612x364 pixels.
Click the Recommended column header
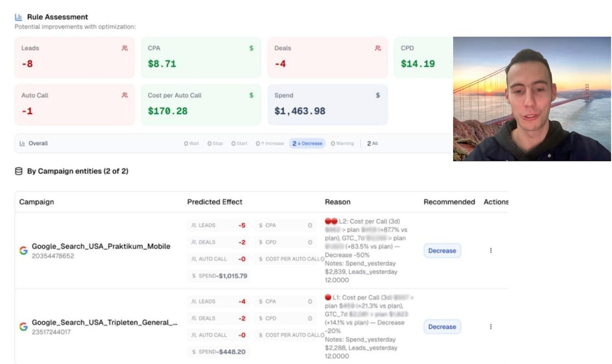tap(449, 202)
